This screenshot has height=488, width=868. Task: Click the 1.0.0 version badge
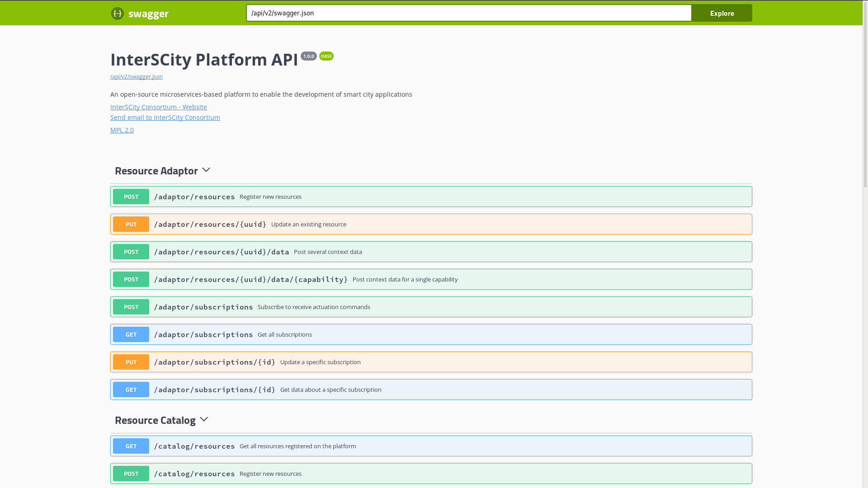coord(309,56)
